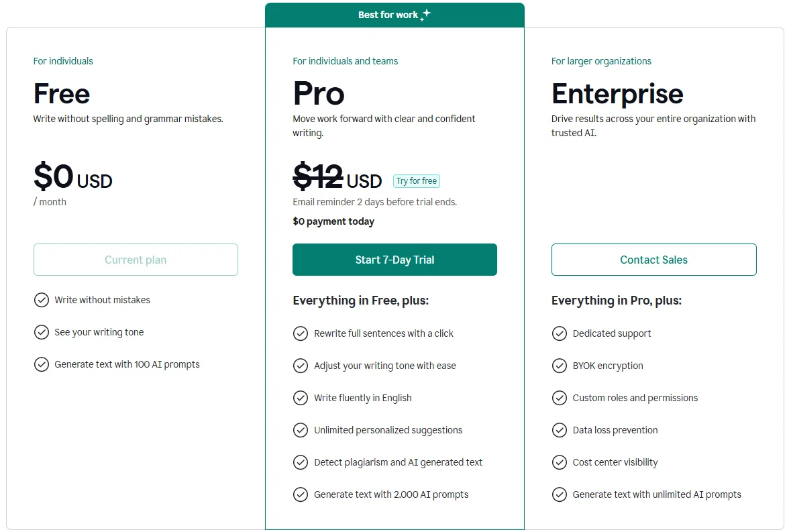Click the checkmark icon beside 'Detect plagiarism and AI generated text'

click(301, 462)
